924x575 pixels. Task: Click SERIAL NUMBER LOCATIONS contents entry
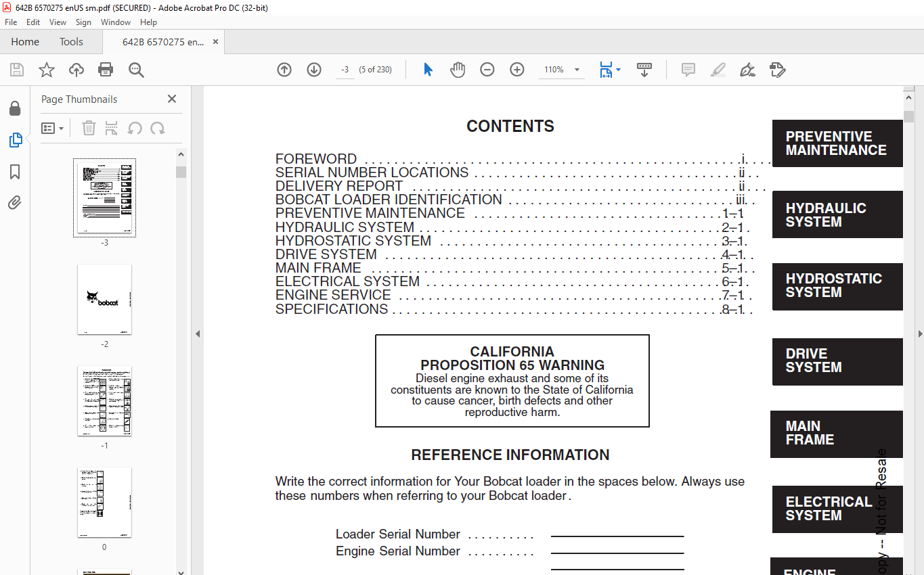[x=372, y=172]
